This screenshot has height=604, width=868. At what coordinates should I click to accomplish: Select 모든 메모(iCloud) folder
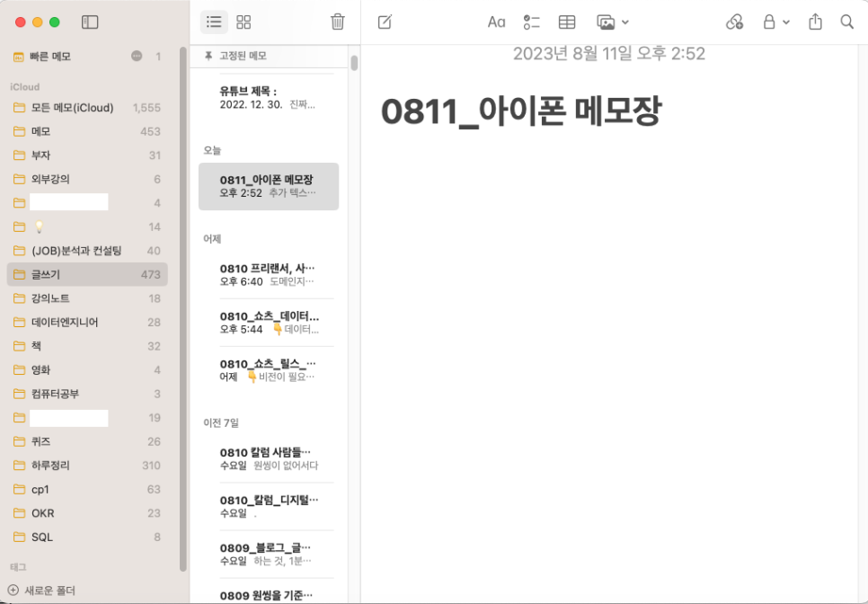[87, 107]
